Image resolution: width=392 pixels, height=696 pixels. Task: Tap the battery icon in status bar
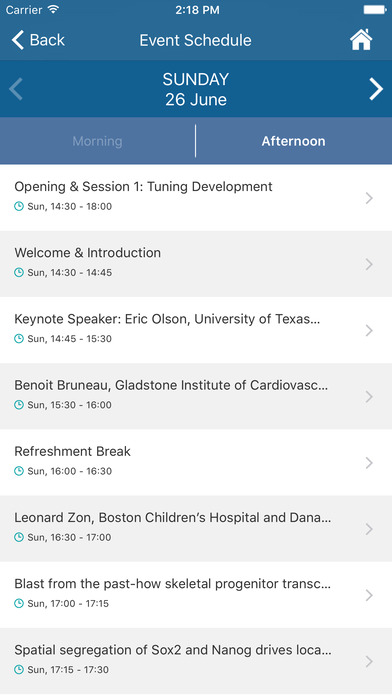click(375, 10)
